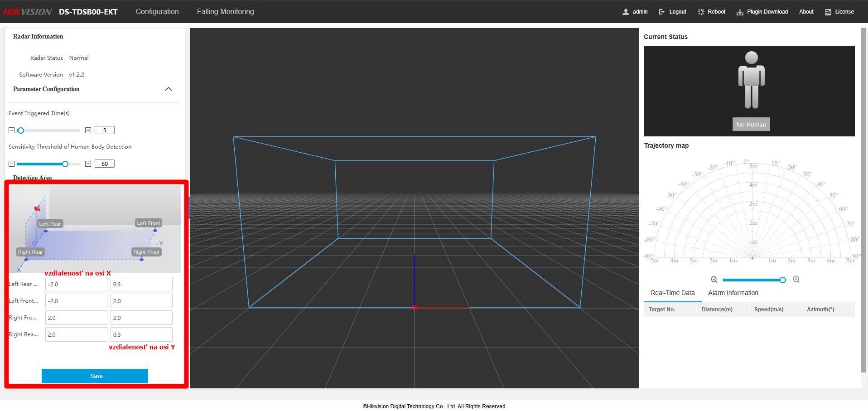Screen dimensions: 868x411
Task: Select the Real-Time Data tab
Action: pyautogui.click(x=672, y=293)
